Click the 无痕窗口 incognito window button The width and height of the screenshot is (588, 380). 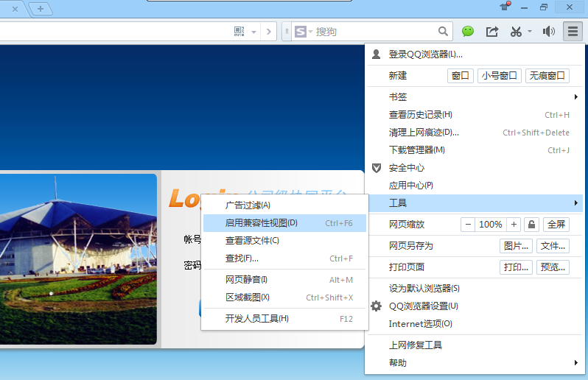(547, 76)
